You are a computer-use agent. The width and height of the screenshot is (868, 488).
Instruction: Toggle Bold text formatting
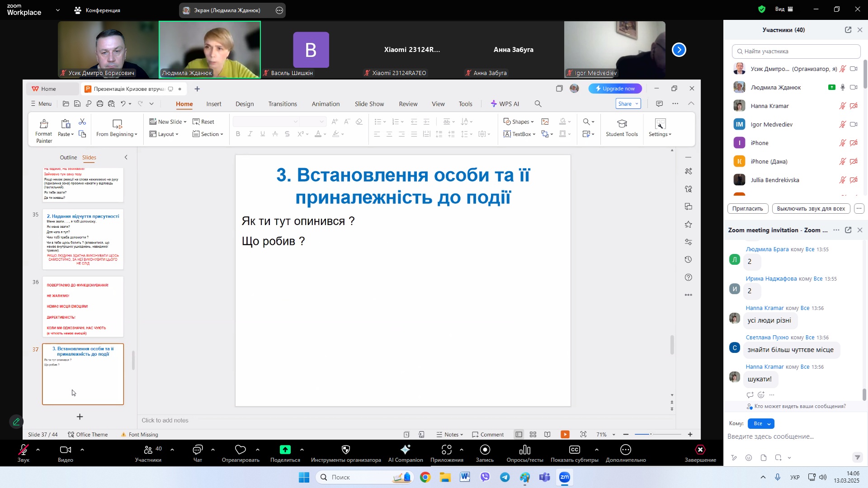[x=238, y=134]
